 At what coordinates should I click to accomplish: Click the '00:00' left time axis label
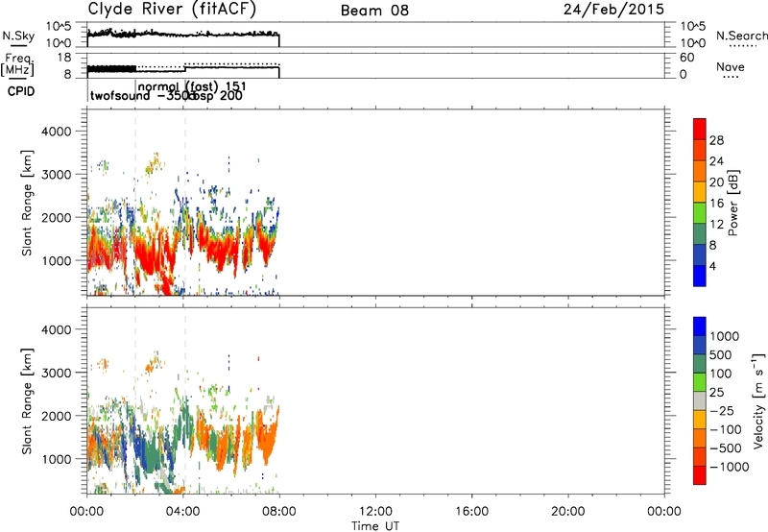[86, 512]
